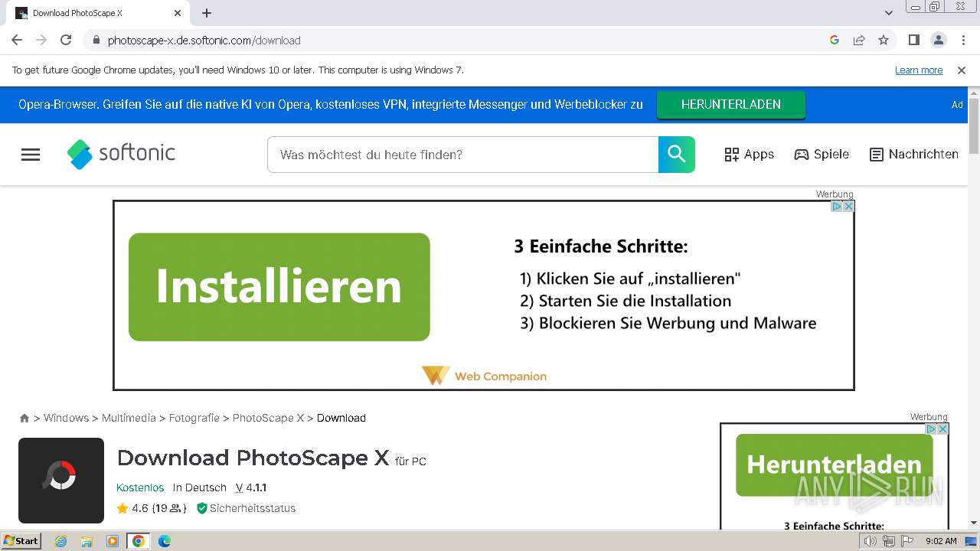Close the sidebar ad

pyautogui.click(x=943, y=429)
